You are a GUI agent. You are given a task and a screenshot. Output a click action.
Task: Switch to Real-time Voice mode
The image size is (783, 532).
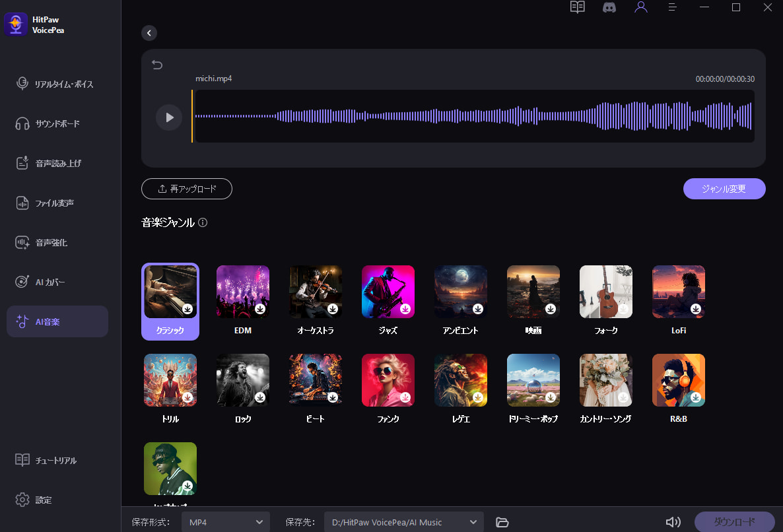[x=57, y=84]
